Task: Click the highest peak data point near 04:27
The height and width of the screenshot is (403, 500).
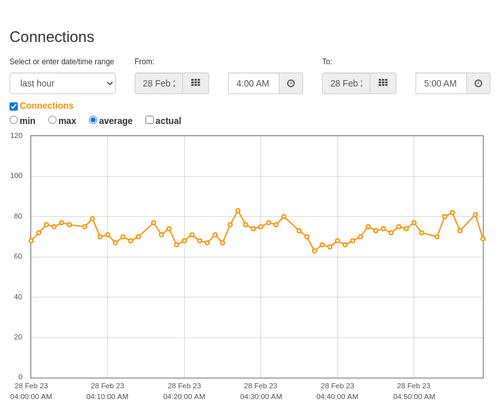Action: [x=238, y=211]
